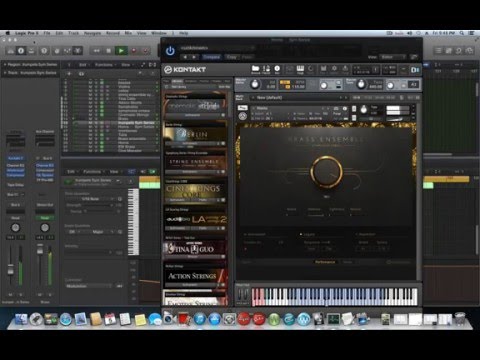480x360 pixels.
Task: Click the NI logo at Kontakt header right
Action: pos(415,70)
